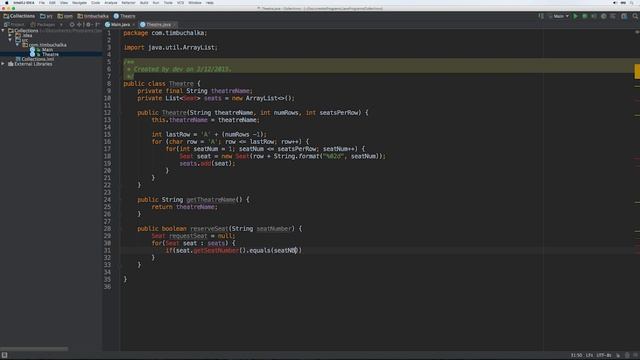Open the Main run configuration dropdown
640x360 pixels.
tap(559, 16)
